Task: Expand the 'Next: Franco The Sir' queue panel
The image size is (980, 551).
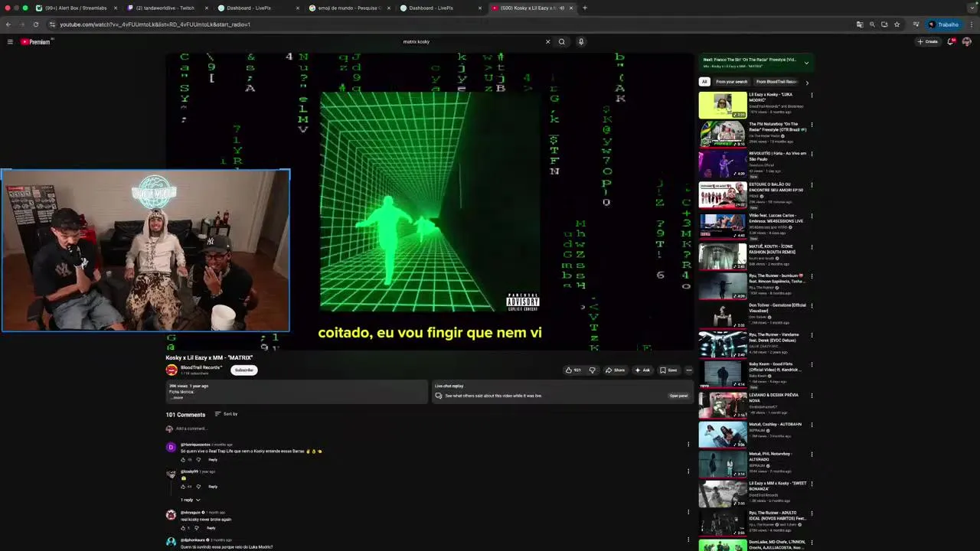Action: [806, 63]
